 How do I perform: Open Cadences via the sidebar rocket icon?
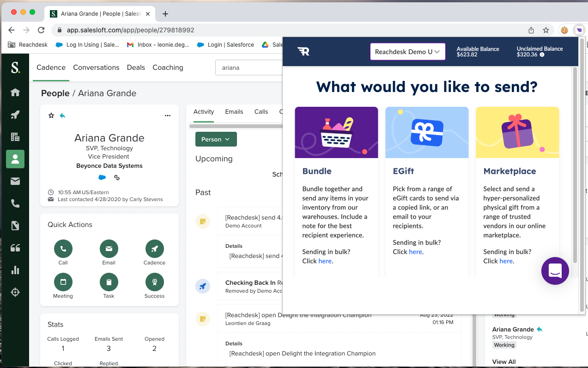click(15, 115)
